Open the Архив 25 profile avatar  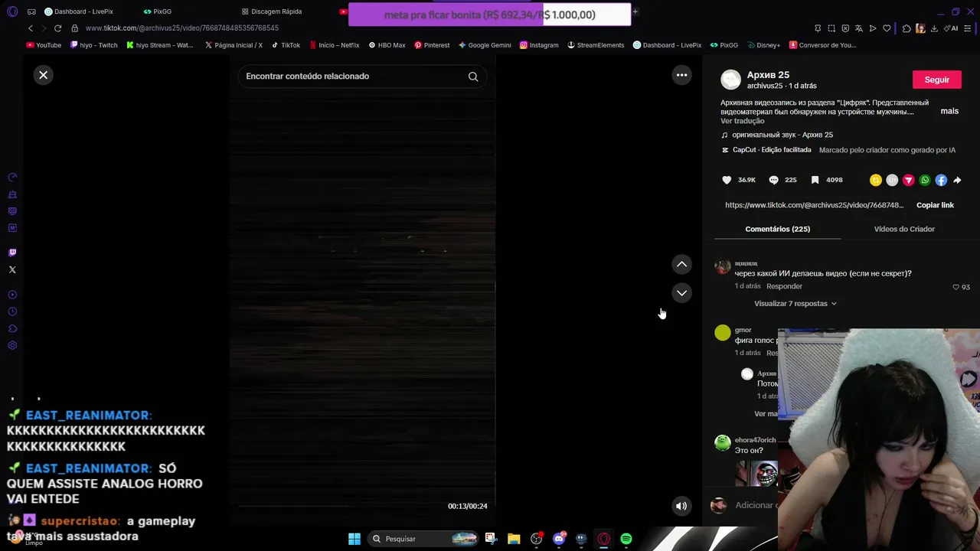coord(731,80)
